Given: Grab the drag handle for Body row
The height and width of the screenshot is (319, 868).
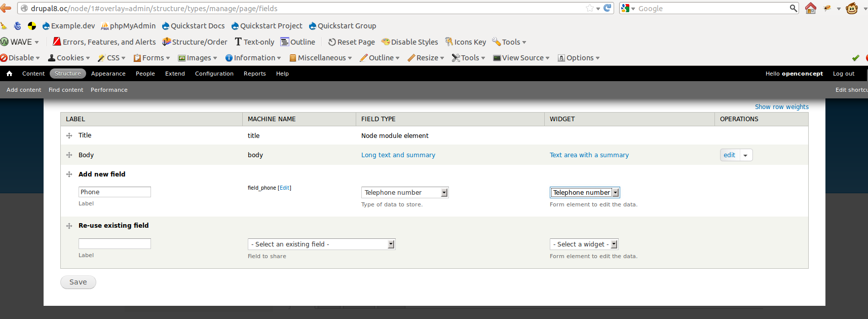Looking at the screenshot, I should [69, 155].
